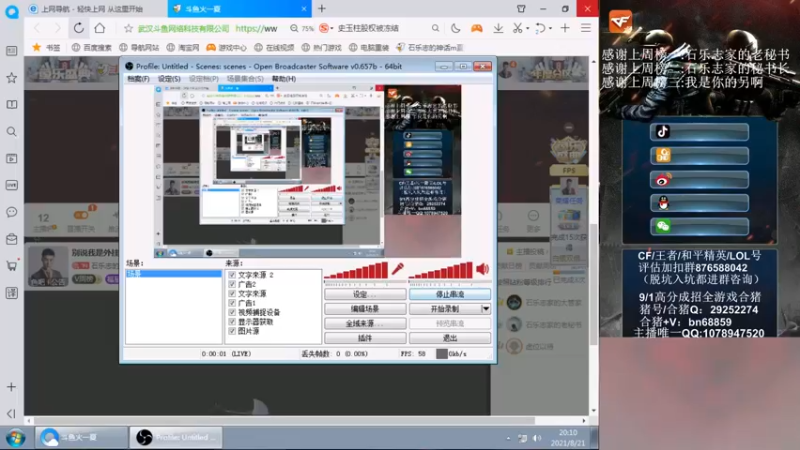
Task: Expand the undo icon dropdown arrow
Action: [551, 29]
